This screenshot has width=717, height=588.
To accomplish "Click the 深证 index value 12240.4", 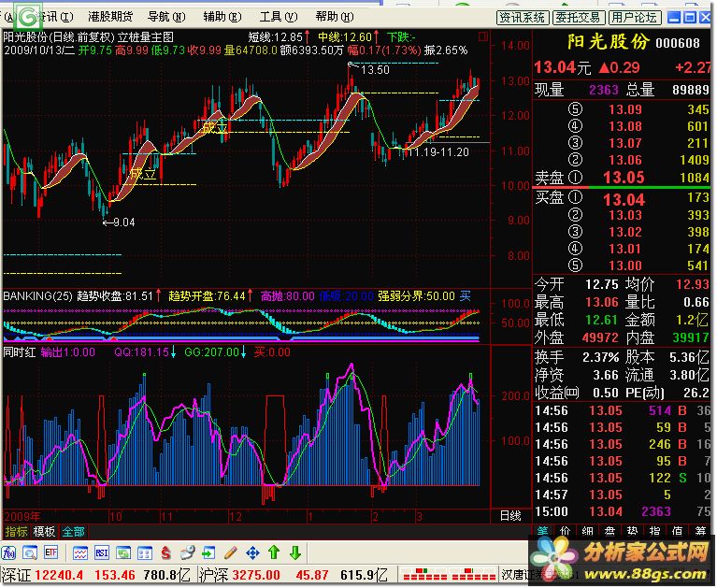I will tap(59, 576).
